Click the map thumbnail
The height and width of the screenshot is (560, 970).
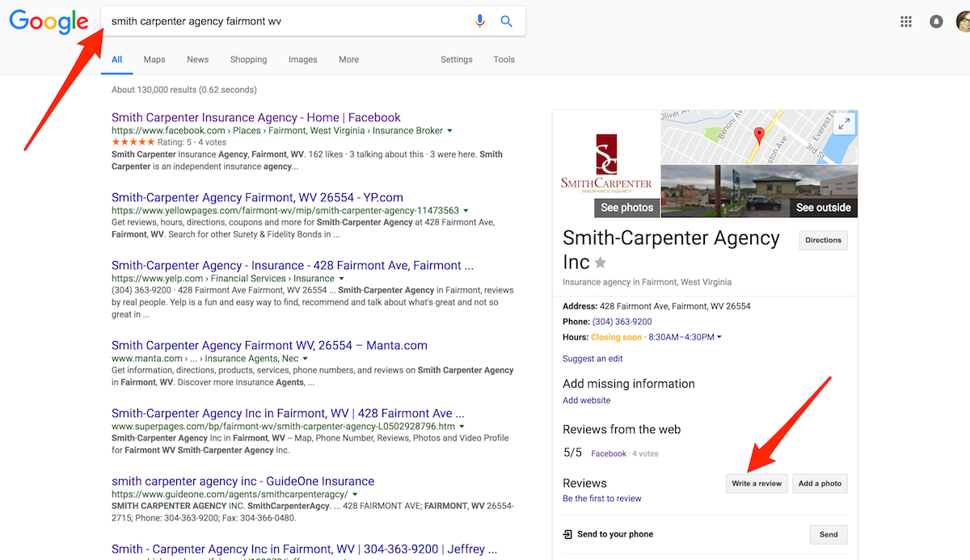(x=759, y=137)
